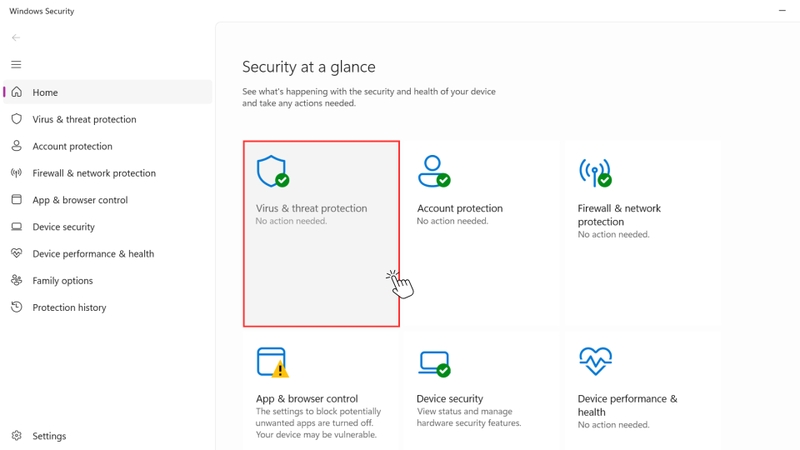The width and height of the screenshot is (800, 450).
Task: Click 'View status and manage hardware security features.' text
Action: tap(469, 417)
